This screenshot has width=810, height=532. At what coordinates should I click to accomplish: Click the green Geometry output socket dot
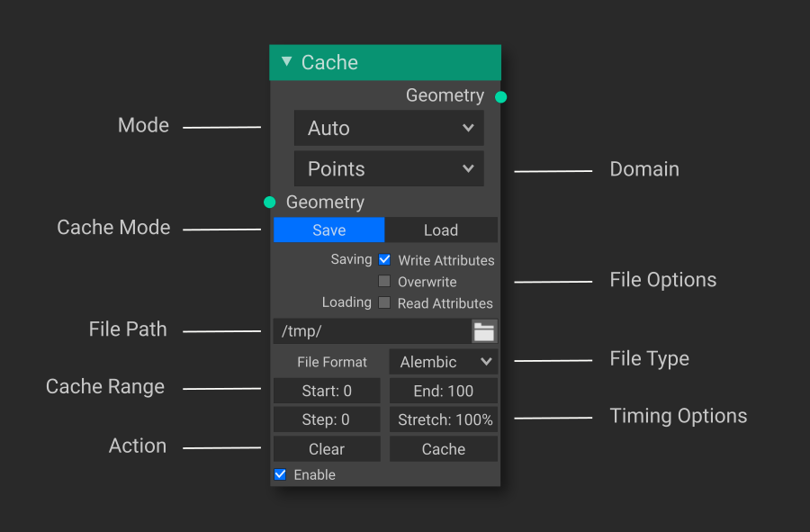(500, 96)
